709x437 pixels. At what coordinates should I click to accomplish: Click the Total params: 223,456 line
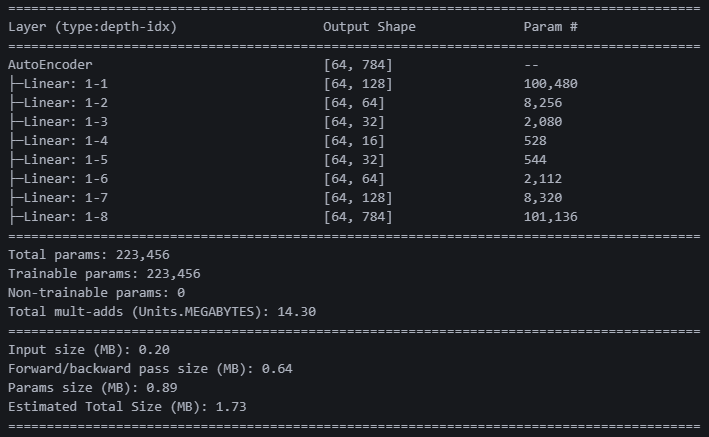(89, 255)
